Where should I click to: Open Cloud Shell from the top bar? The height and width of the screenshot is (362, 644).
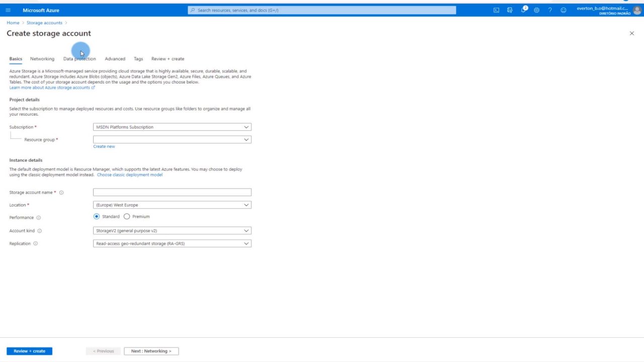496,10
